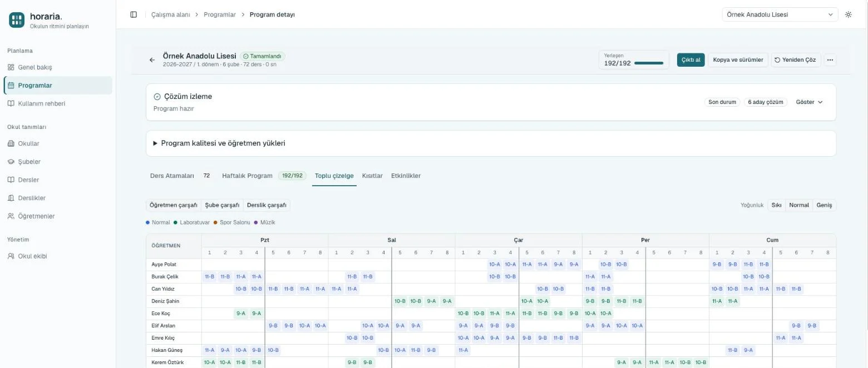
Task: Switch to Derslik çarşafı view
Action: (267, 205)
